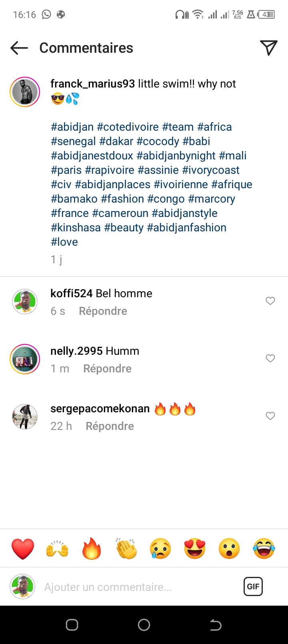Reply to koffi524's comment
Image resolution: width=288 pixels, height=644 pixels.
(103, 311)
